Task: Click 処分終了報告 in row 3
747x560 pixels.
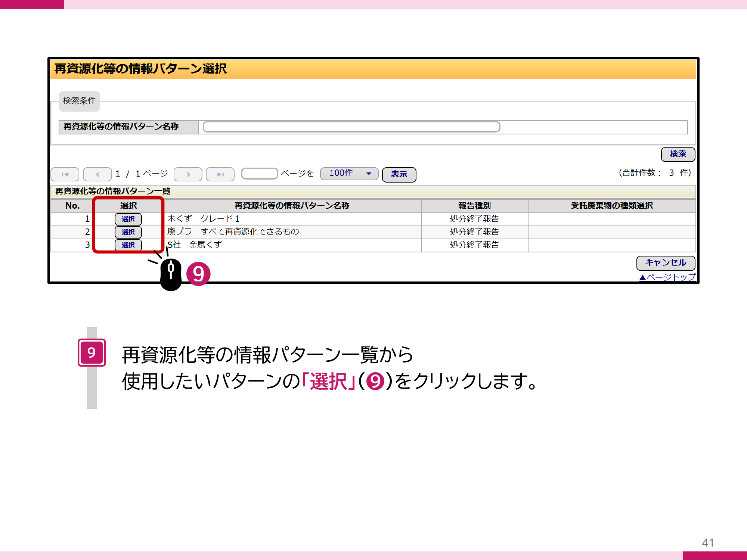Action: (474, 245)
